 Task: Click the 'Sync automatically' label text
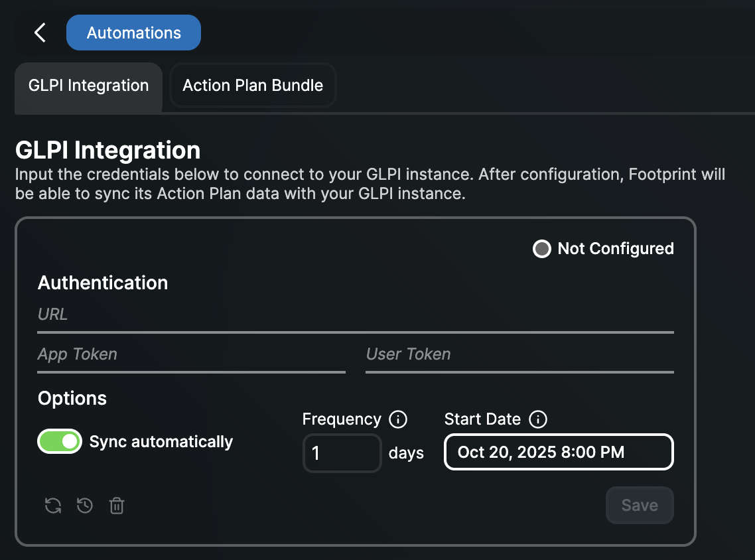pyautogui.click(x=161, y=441)
